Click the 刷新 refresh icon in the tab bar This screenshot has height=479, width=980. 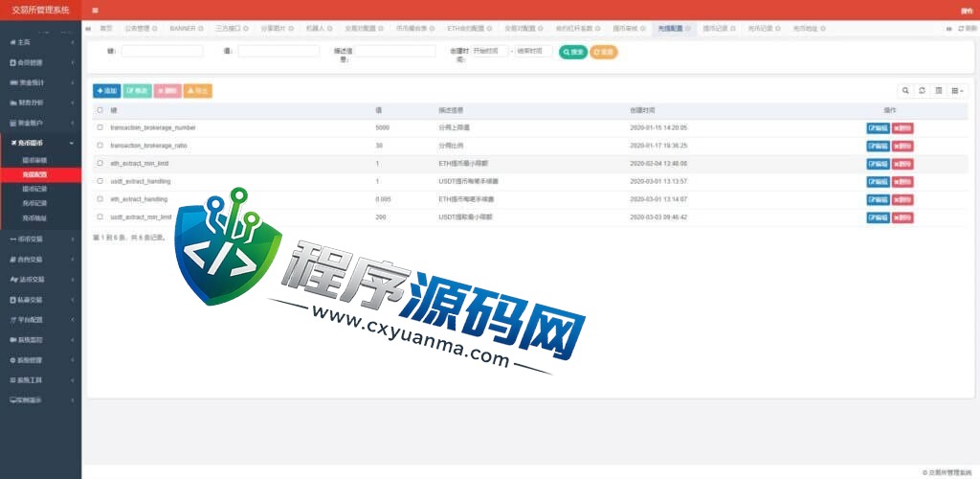967,29
